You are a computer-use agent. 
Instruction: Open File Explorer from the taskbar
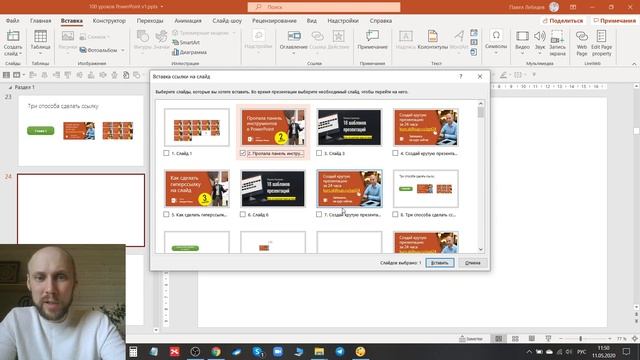tap(319, 351)
